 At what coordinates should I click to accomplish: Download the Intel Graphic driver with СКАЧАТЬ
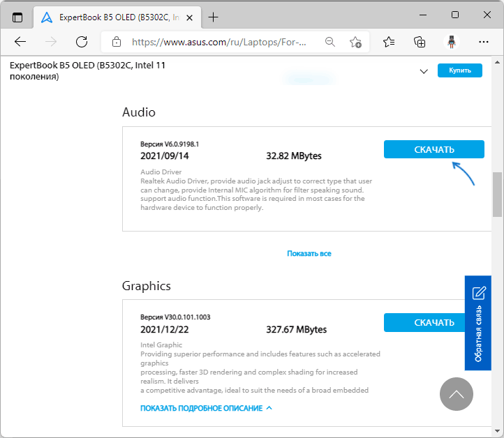click(x=424, y=322)
